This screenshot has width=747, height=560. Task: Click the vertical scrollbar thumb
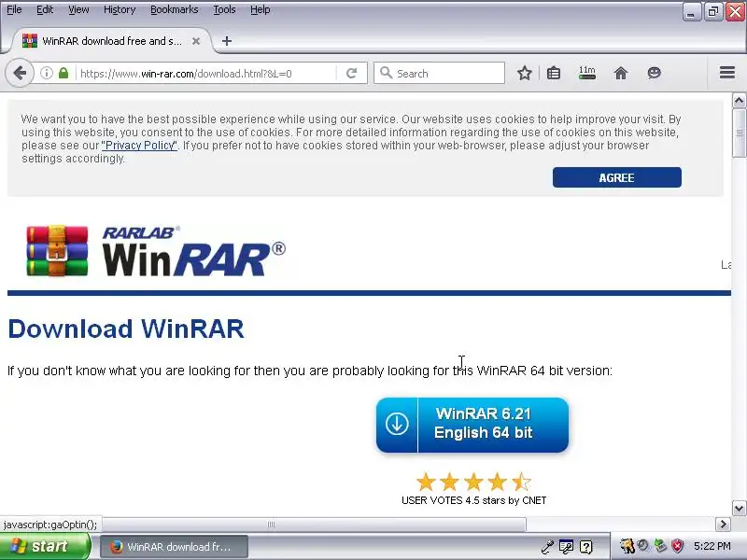[x=739, y=133]
